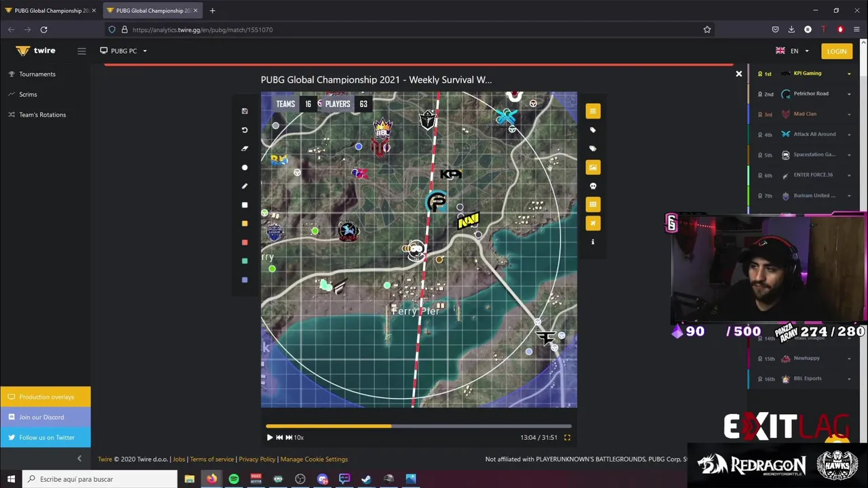Open Team's Rotations in the sidebar
Screen dimensions: 868x488
pyautogui.click(x=42, y=115)
